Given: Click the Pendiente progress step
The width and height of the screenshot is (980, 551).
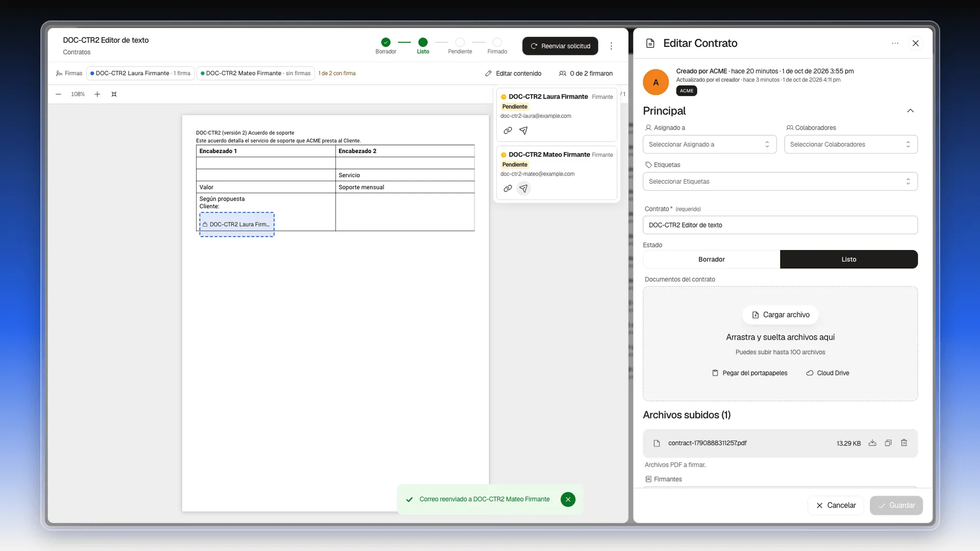Looking at the screenshot, I should click(460, 45).
